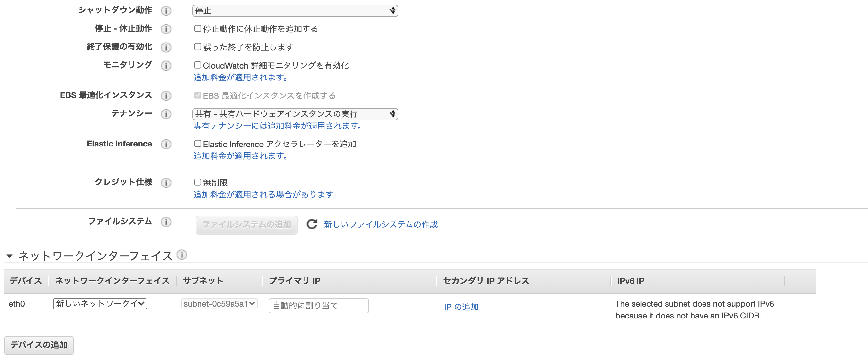Click 新しいファイルシステムの作成 link
The height and width of the screenshot is (361, 868).
(x=380, y=224)
